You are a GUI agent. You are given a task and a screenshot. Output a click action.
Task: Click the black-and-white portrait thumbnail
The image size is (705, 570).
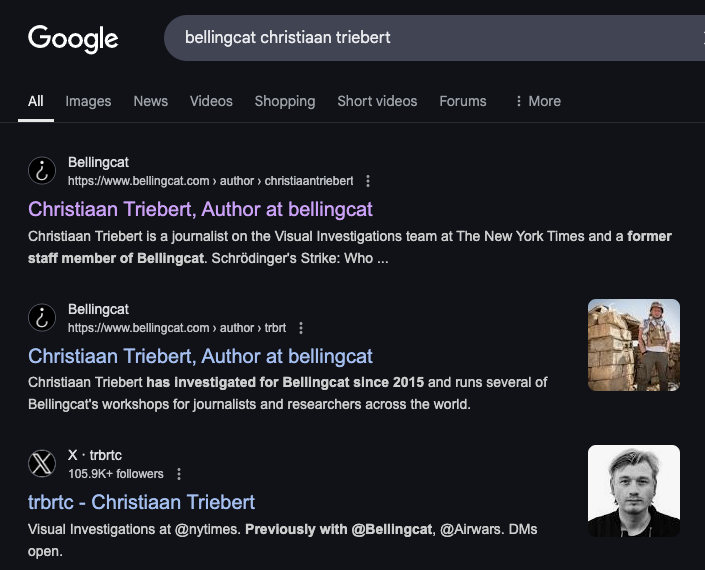point(633,491)
